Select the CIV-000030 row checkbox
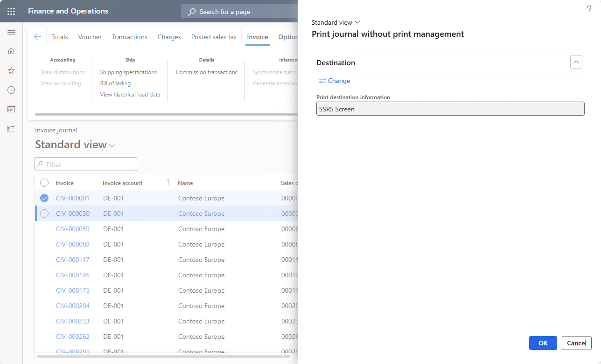Image resolution: width=601 pixels, height=364 pixels. (x=44, y=213)
